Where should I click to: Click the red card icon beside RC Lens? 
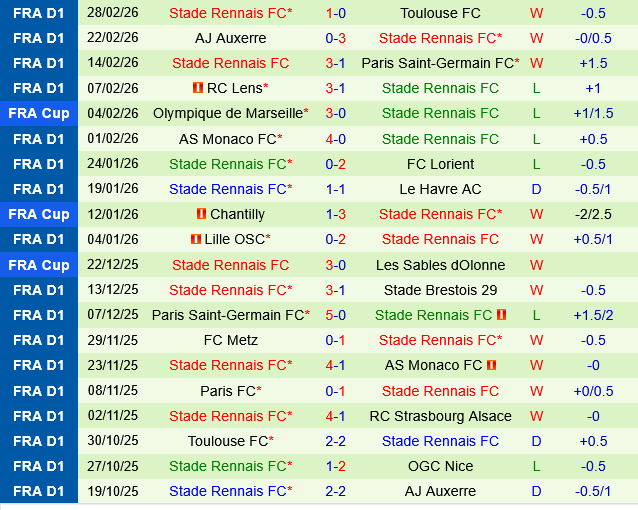pos(198,88)
